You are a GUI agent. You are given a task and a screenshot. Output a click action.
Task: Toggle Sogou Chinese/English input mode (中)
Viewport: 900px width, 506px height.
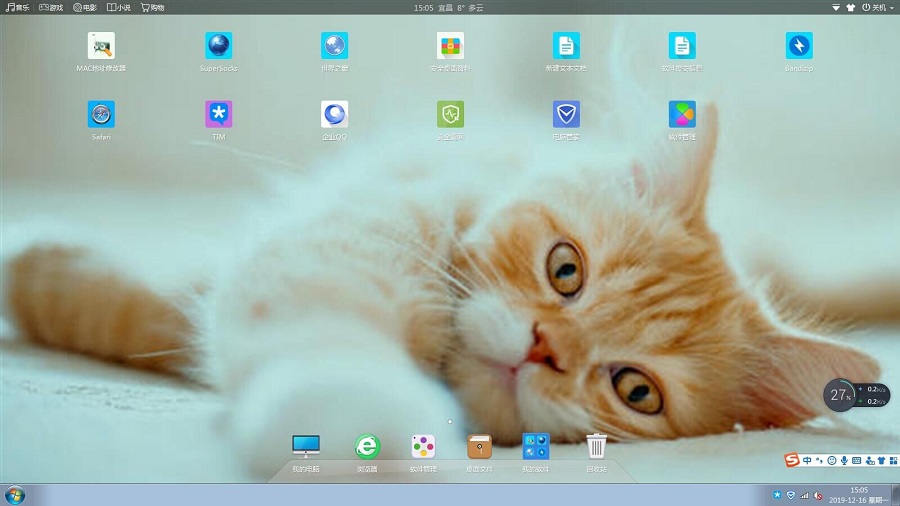pyautogui.click(x=807, y=460)
